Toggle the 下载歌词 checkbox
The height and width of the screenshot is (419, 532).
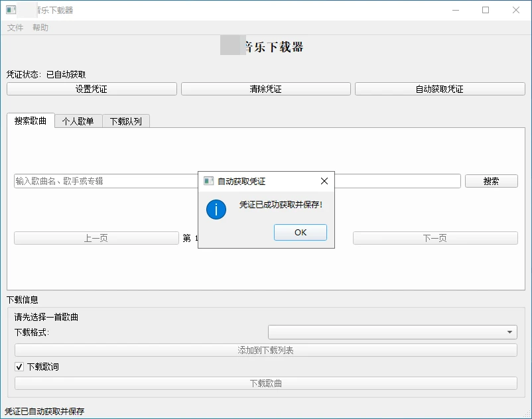click(19, 367)
